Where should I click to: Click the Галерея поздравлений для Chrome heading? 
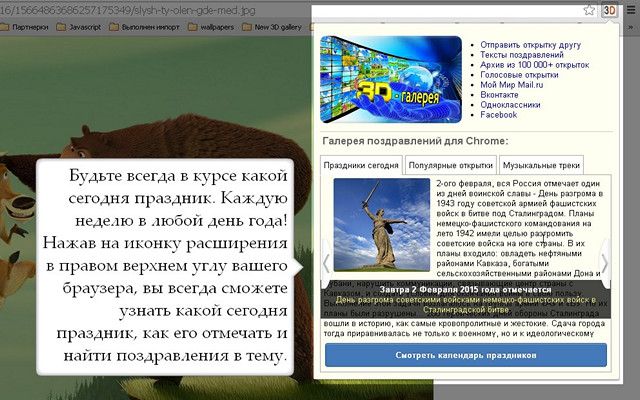(x=415, y=141)
